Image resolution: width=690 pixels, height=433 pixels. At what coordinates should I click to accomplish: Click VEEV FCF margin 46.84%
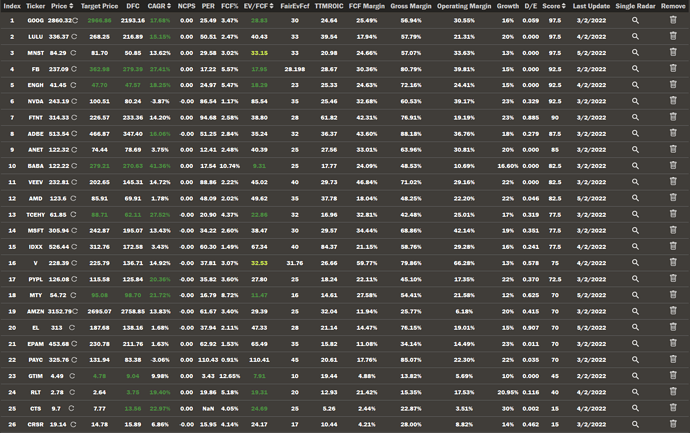(x=367, y=182)
